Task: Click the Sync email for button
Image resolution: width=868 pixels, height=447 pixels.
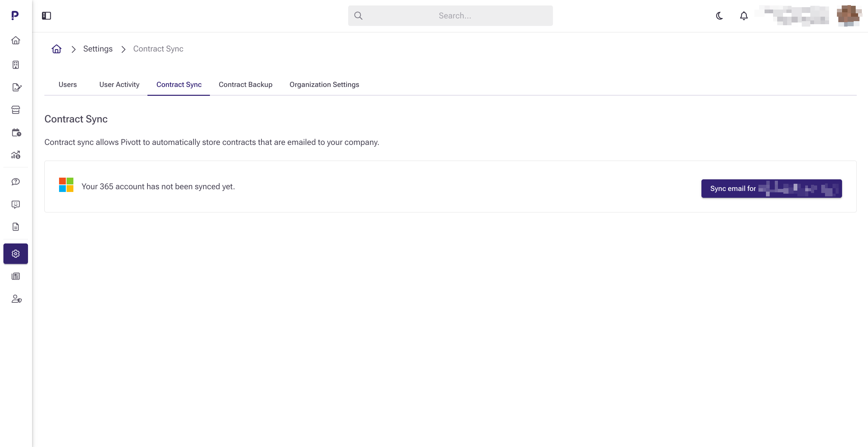Action: coord(771,189)
